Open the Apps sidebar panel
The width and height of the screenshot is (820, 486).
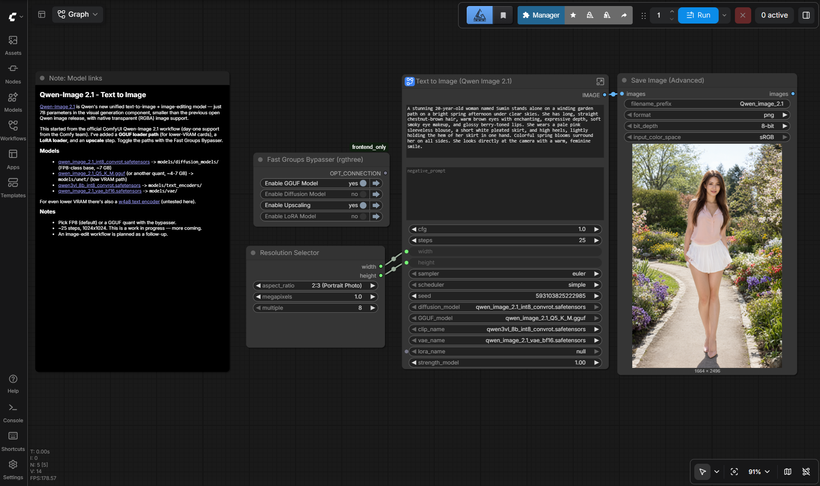pyautogui.click(x=13, y=159)
